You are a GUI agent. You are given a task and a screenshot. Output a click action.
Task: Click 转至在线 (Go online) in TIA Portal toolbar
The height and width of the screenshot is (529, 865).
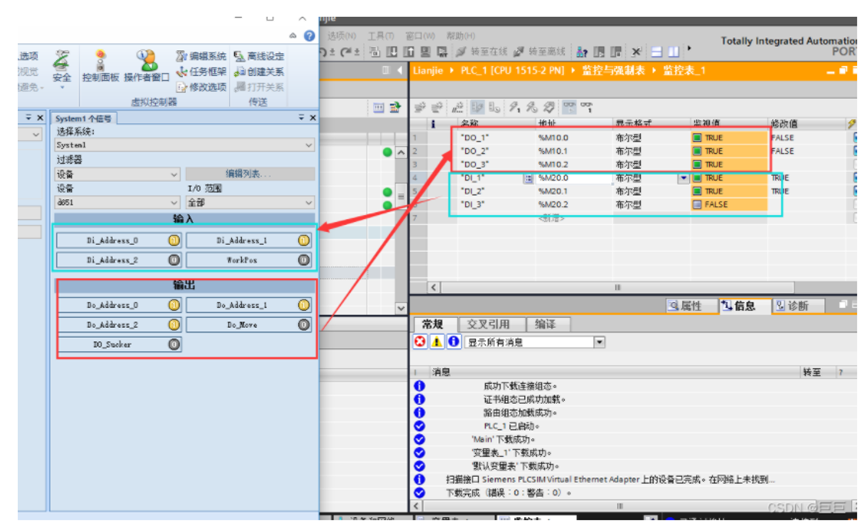(482, 51)
